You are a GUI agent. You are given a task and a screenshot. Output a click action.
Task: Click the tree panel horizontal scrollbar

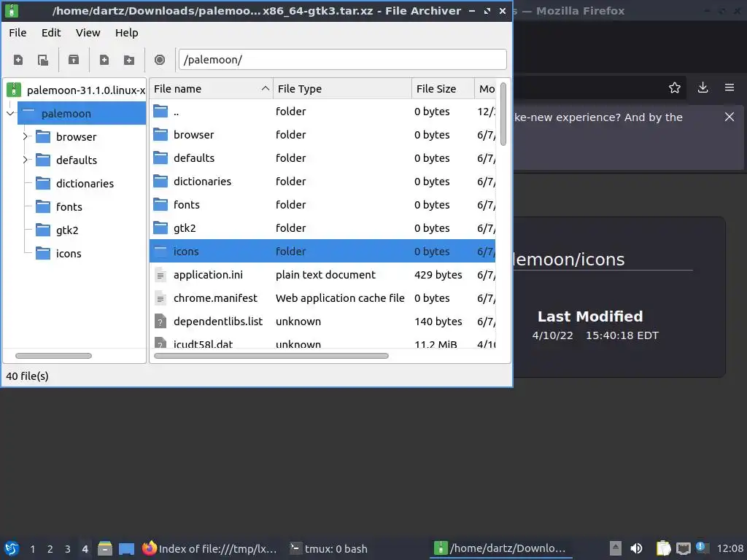point(53,356)
